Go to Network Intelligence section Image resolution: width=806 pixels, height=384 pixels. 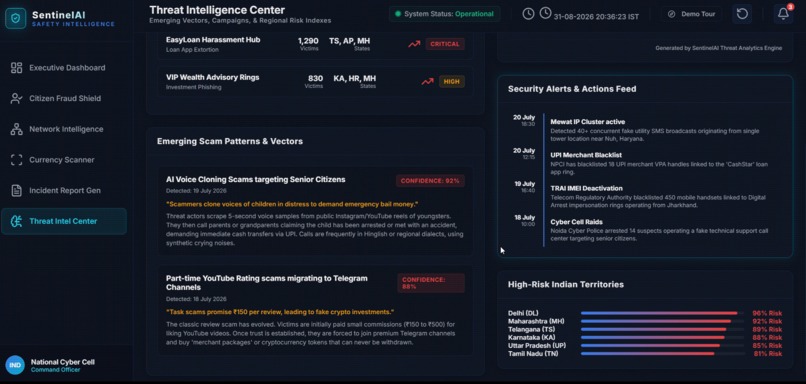pyautogui.click(x=64, y=129)
